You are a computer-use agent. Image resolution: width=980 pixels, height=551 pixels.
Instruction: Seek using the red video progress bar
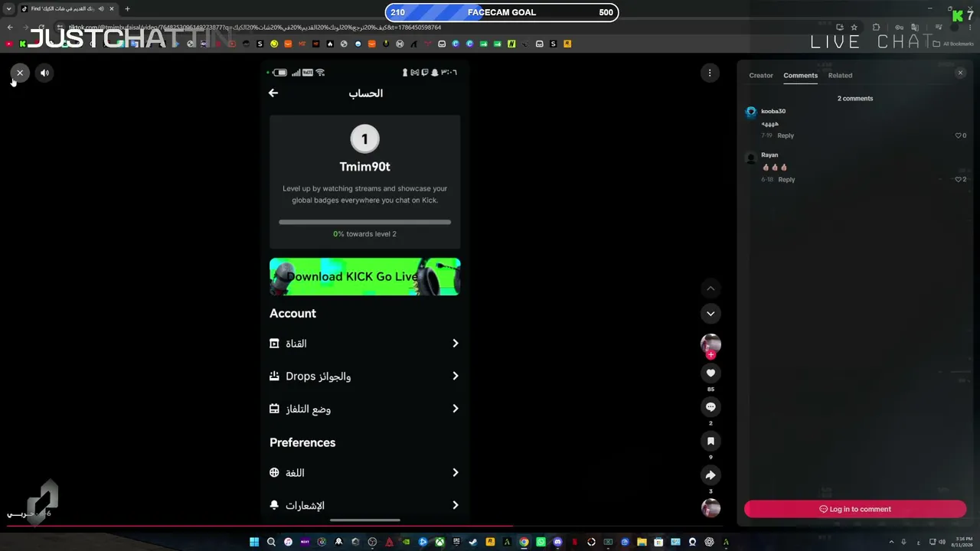pyautogui.click(x=364, y=527)
